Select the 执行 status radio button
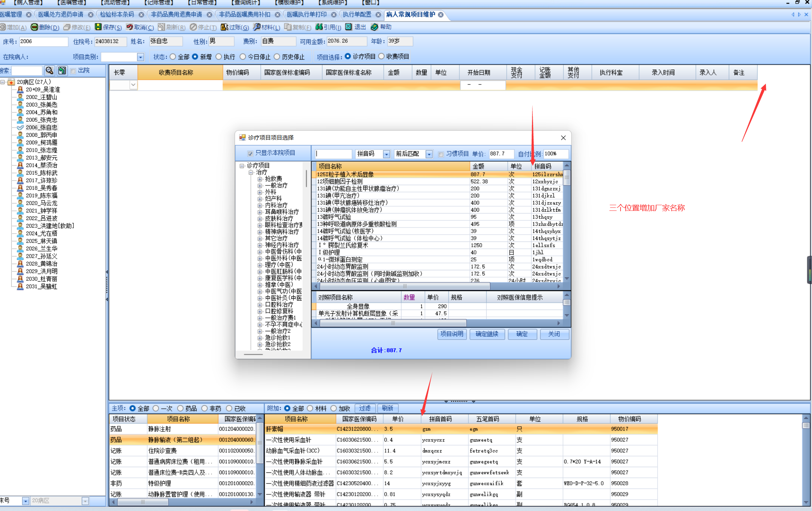Viewport: 812px width, 511px height. point(219,57)
